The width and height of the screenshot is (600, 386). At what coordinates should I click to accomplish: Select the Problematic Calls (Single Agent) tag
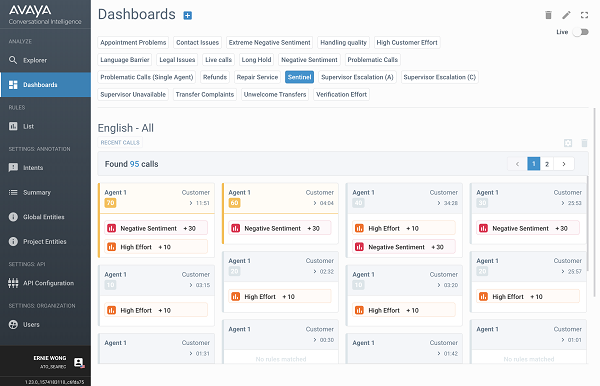147,77
